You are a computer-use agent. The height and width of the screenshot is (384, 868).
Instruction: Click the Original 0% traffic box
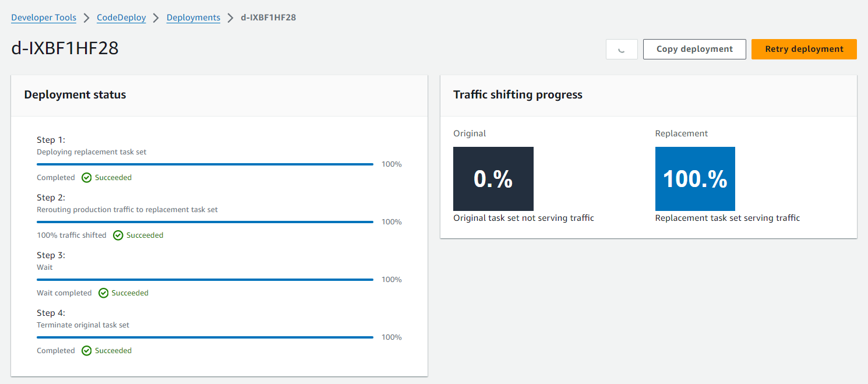(x=493, y=179)
